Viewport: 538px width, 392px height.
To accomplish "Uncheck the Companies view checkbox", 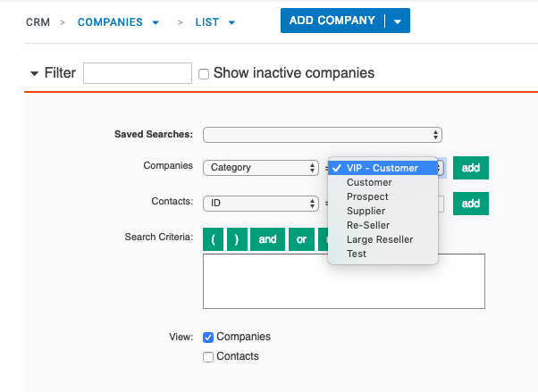I will click(x=208, y=338).
